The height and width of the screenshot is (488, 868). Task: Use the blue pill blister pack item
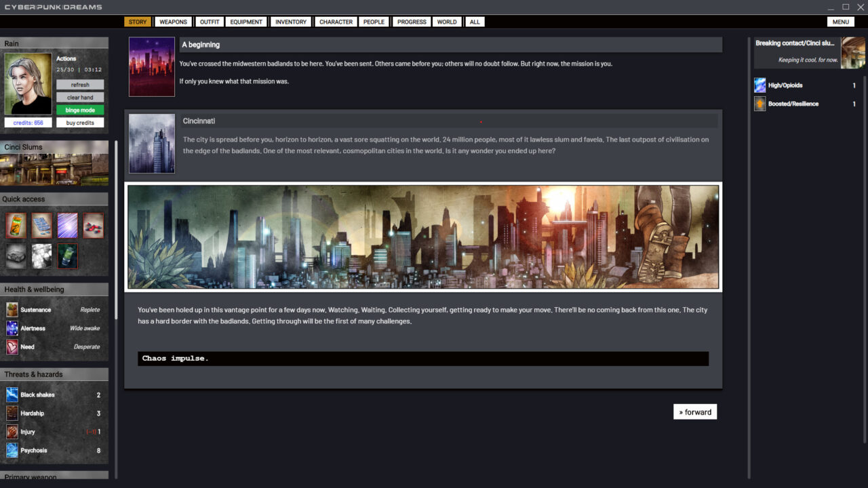41,225
